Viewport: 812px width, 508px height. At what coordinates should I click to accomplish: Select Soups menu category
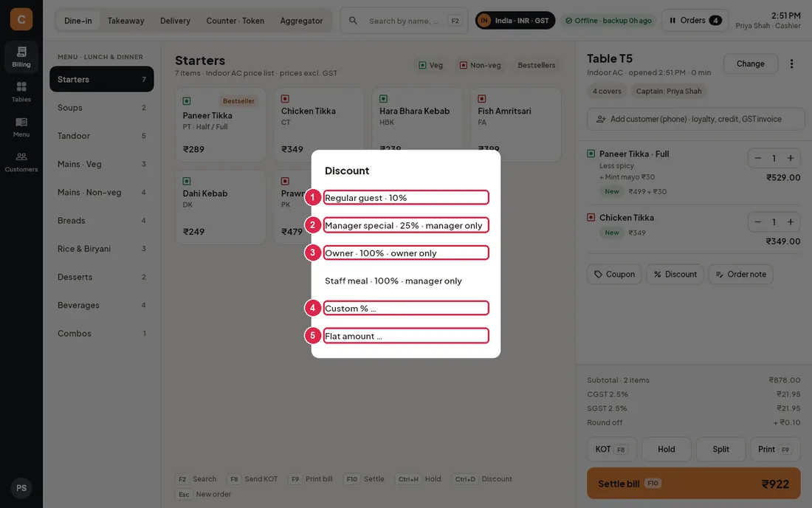click(102, 108)
